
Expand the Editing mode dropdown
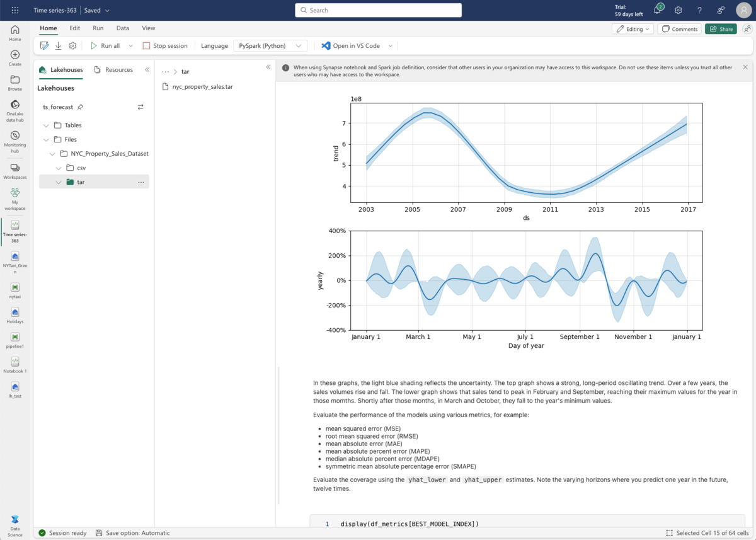pos(633,28)
